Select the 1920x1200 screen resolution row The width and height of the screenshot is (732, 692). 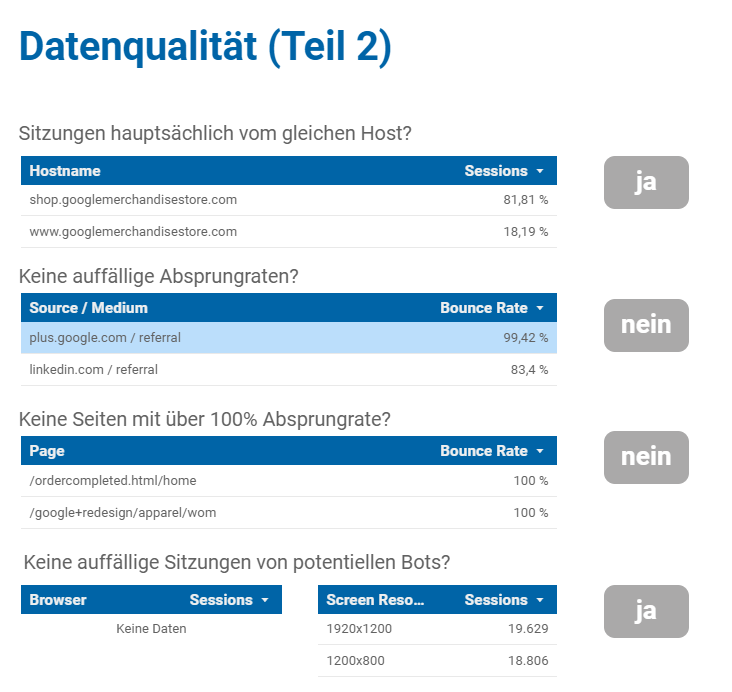(437, 629)
